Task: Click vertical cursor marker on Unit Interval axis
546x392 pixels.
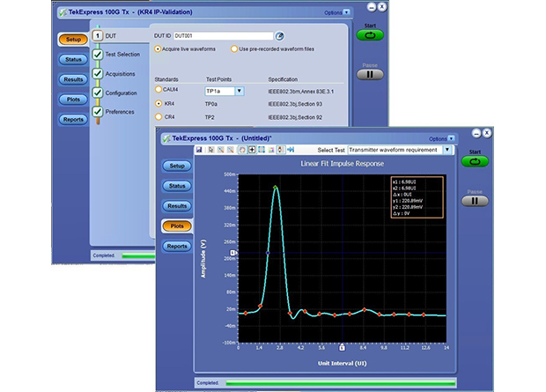Action: 342,347
